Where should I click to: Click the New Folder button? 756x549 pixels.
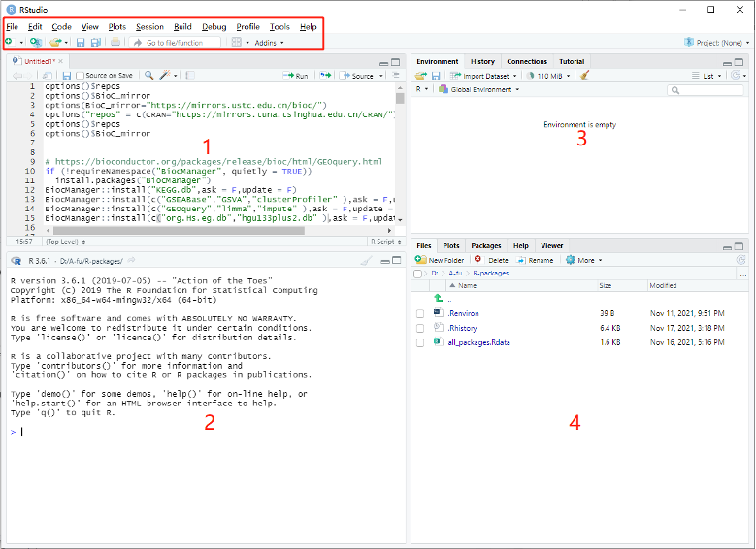[441, 260]
